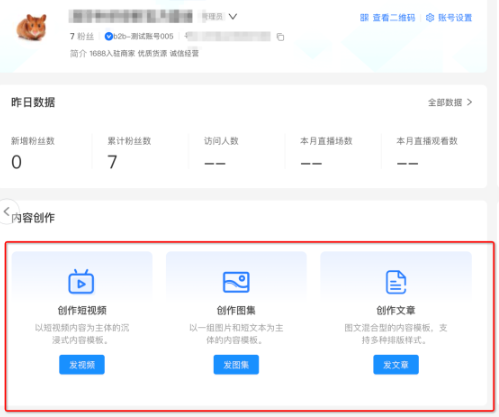Open 账号设置 account settings
The height and width of the screenshot is (417, 499).
(x=455, y=18)
